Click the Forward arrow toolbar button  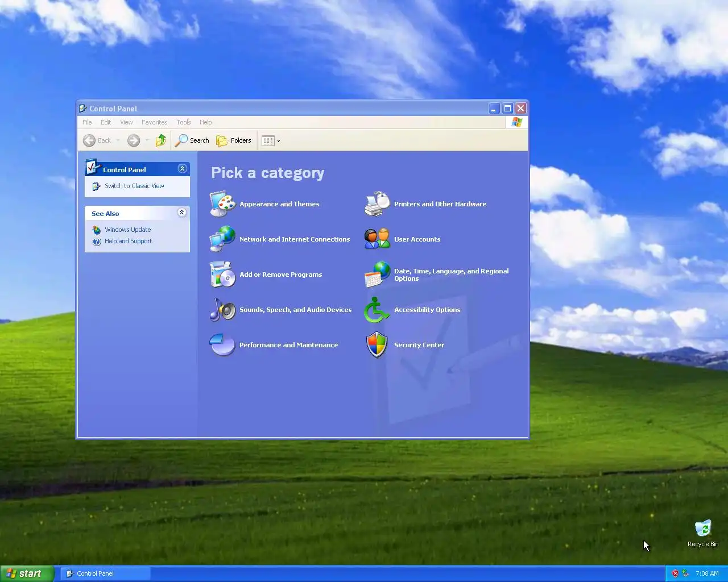pyautogui.click(x=134, y=140)
